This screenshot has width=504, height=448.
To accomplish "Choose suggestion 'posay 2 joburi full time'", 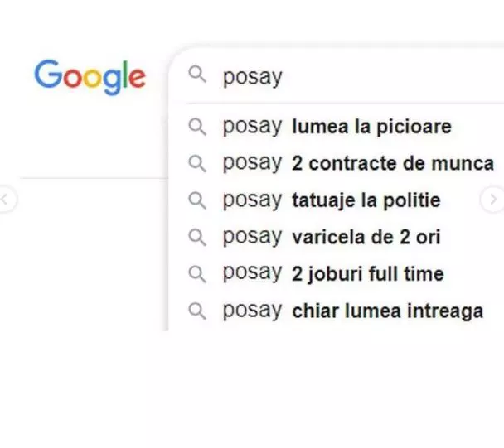I will click(333, 274).
